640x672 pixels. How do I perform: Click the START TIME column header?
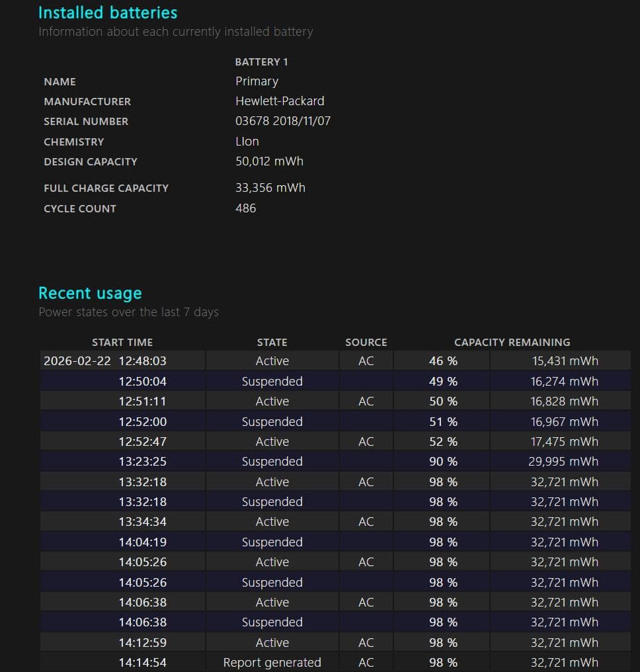pos(122,342)
